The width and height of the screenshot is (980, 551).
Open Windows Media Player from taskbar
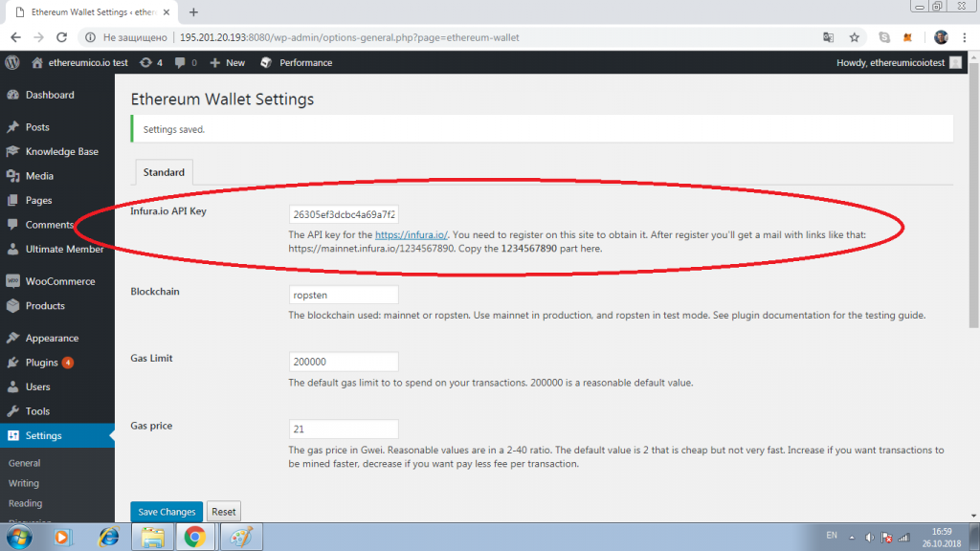click(x=62, y=538)
